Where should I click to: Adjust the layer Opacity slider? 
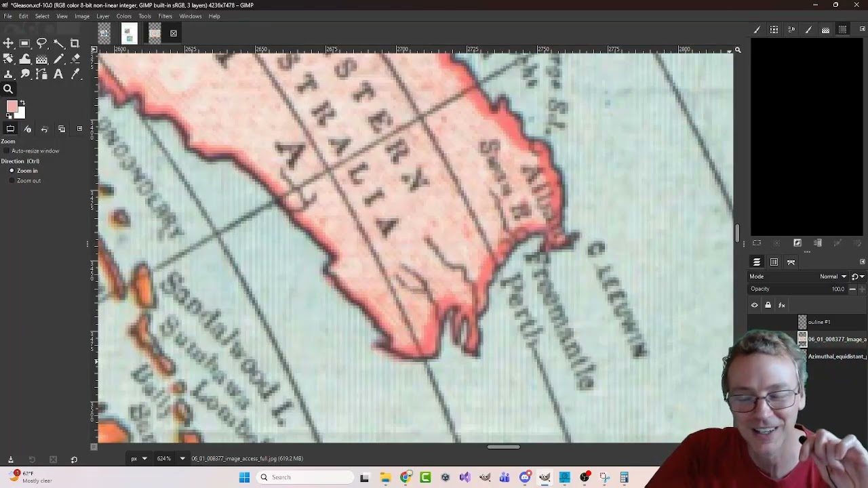(x=798, y=289)
